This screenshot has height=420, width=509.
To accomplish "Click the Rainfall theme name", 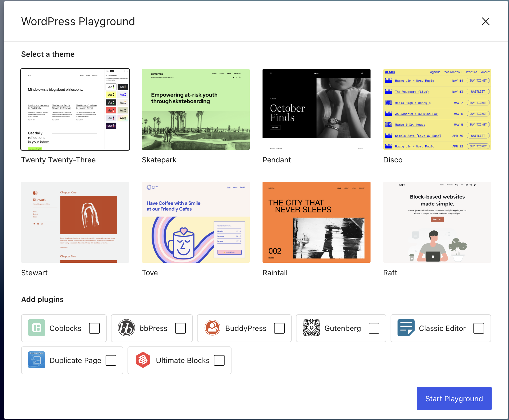I will [275, 273].
